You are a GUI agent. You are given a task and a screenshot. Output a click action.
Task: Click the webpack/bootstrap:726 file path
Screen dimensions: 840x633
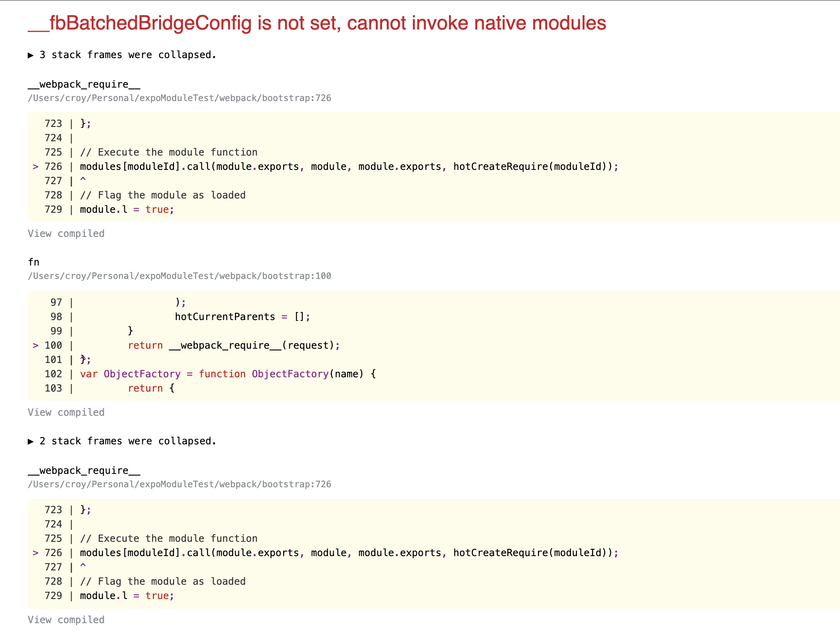click(x=179, y=98)
